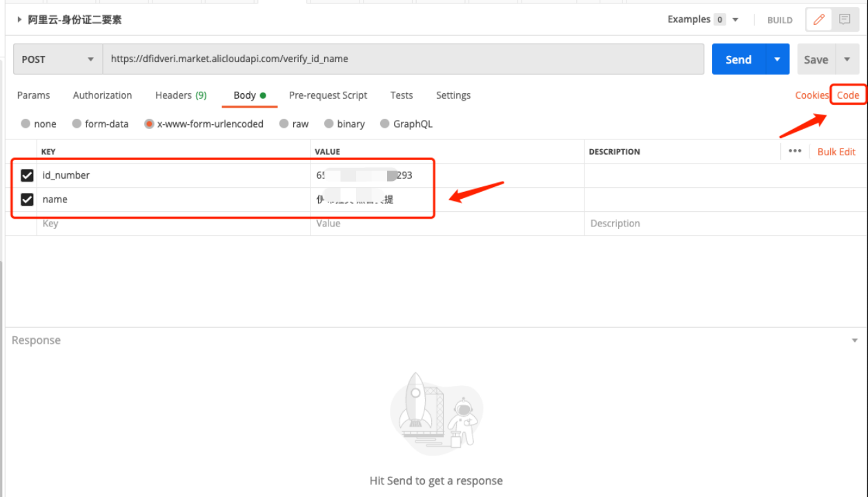Switch to the Tests tab
868x497 pixels.
point(402,95)
